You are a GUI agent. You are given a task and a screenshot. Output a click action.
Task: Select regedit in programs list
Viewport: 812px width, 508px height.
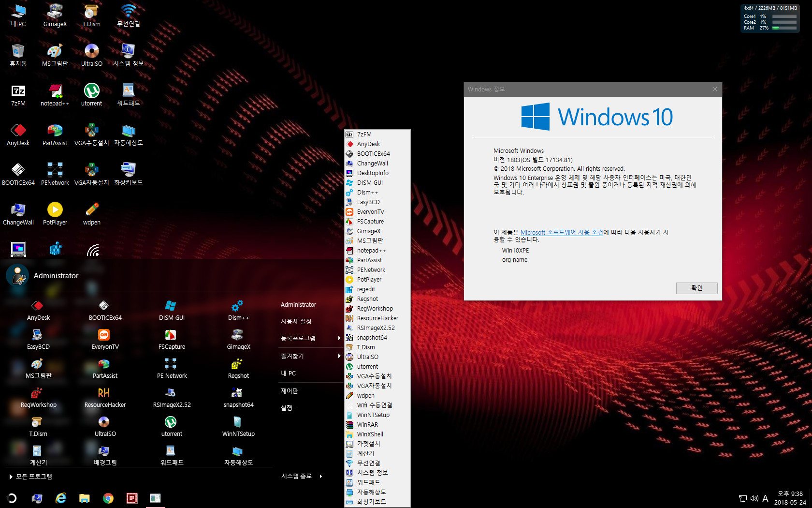coord(377,289)
